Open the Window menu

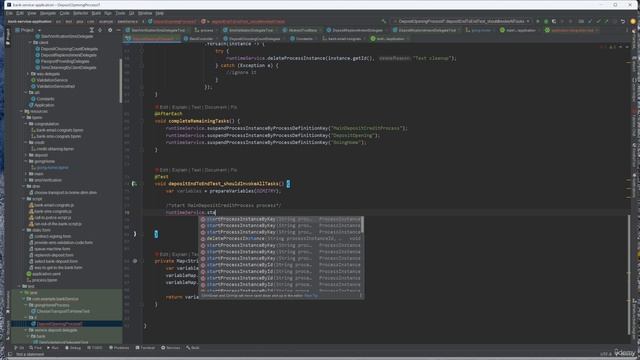pos(144,13)
